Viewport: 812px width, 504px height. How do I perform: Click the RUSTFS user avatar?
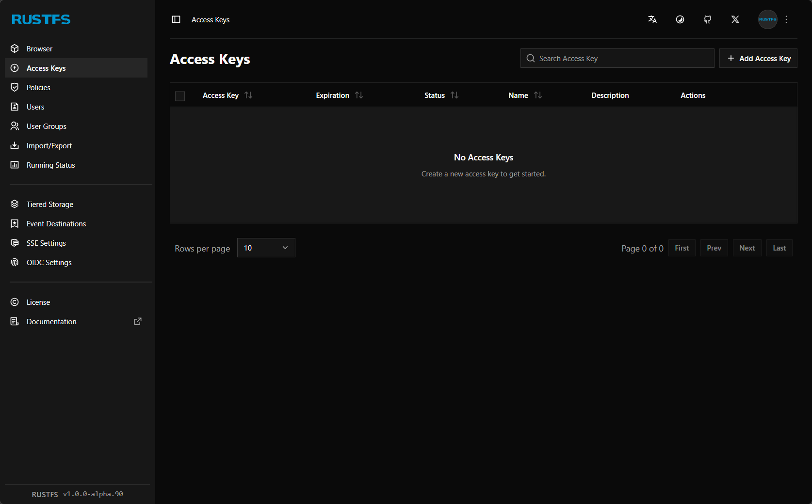click(768, 19)
